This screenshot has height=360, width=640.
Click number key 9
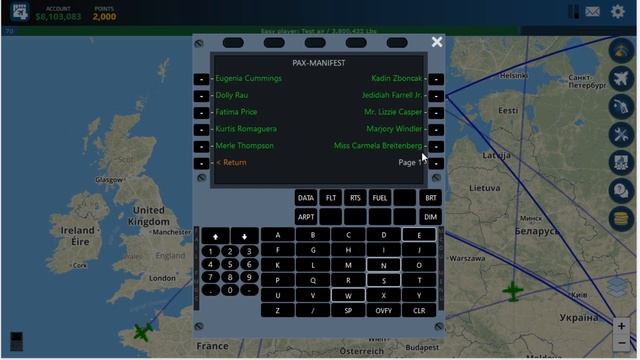[x=249, y=278]
